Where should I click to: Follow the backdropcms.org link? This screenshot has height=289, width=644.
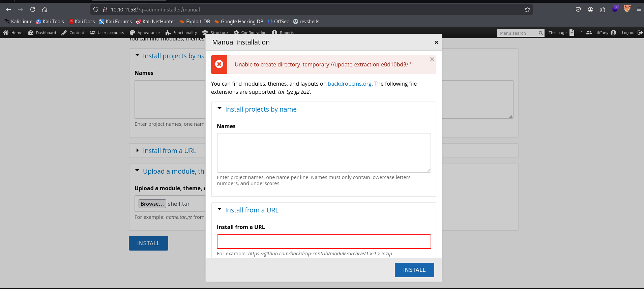[349, 84]
